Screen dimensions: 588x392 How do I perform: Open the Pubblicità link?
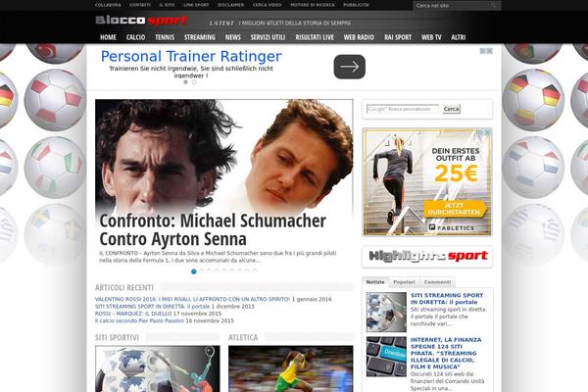tap(357, 5)
